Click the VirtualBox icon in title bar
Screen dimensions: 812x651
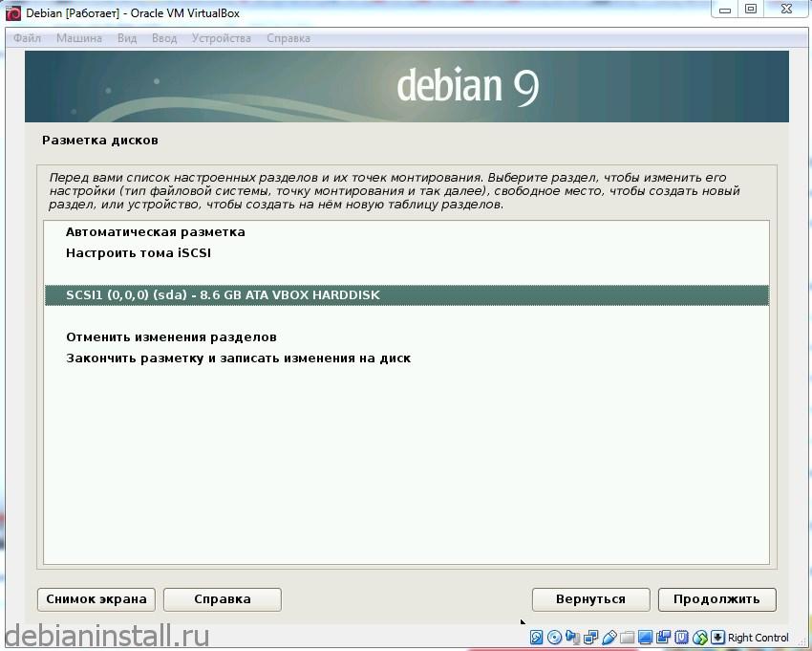(13, 13)
